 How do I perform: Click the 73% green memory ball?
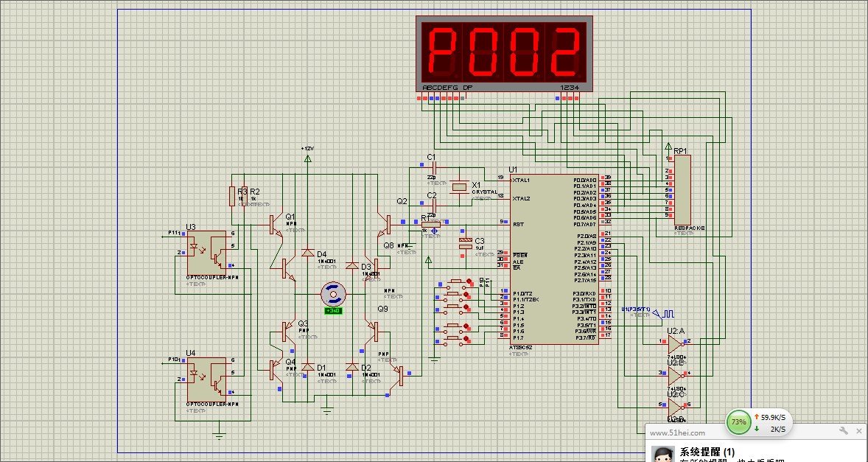(738, 421)
